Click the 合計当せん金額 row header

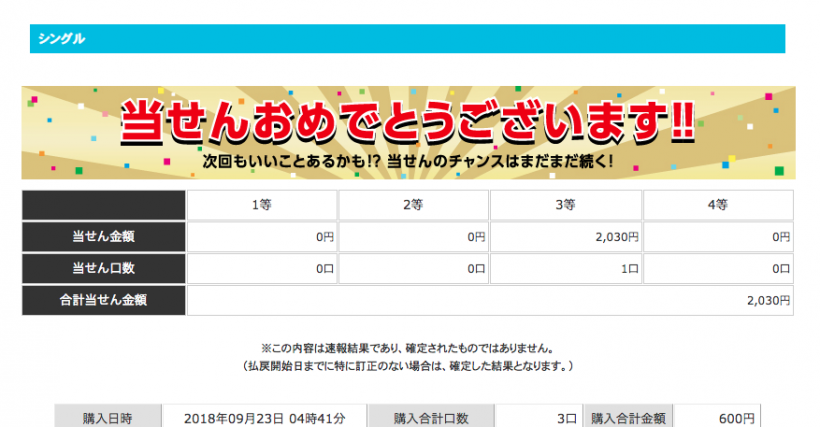(104, 300)
